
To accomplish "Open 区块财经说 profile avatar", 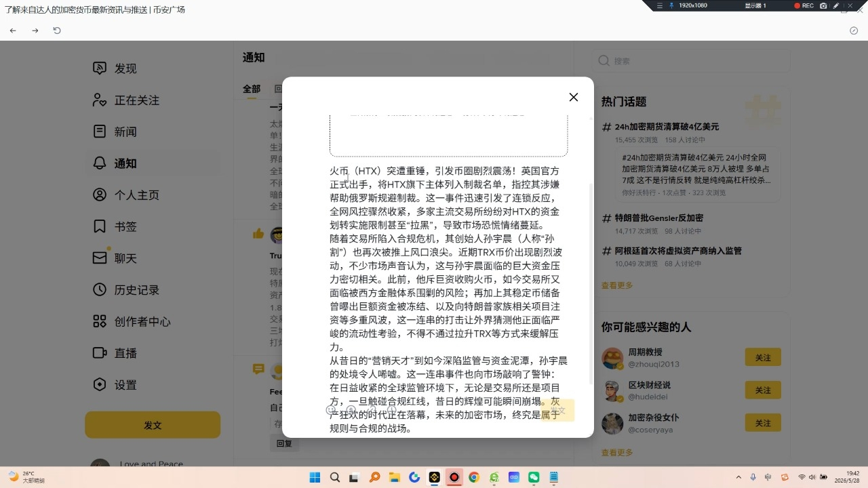I will click(612, 391).
